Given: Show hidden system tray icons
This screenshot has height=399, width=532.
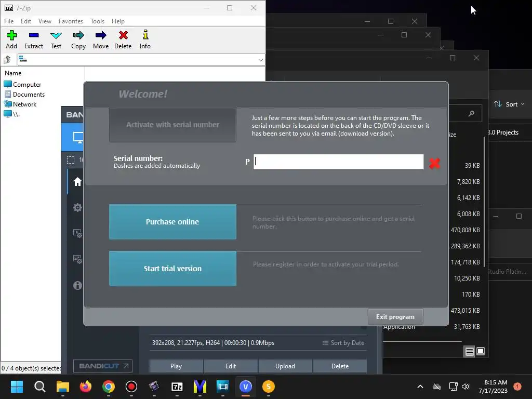Looking at the screenshot, I should click(x=420, y=387).
